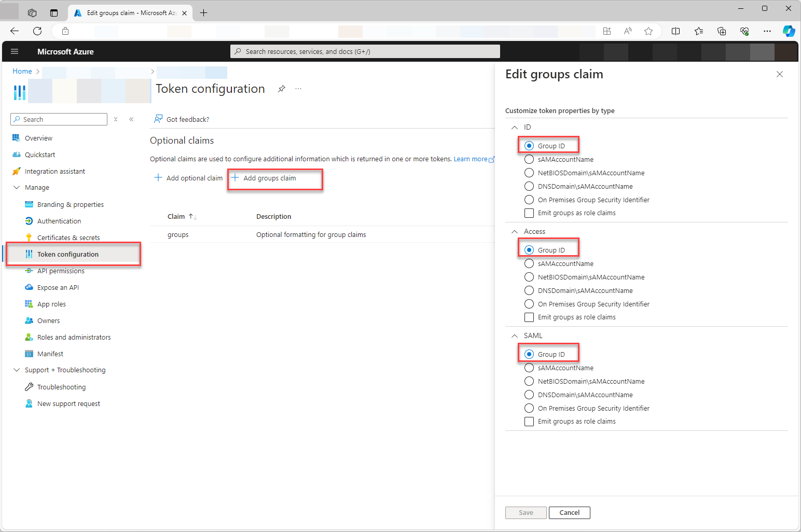This screenshot has width=801, height=532.
Task: Save the groups claim changes
Action: (x=526, y=512)
